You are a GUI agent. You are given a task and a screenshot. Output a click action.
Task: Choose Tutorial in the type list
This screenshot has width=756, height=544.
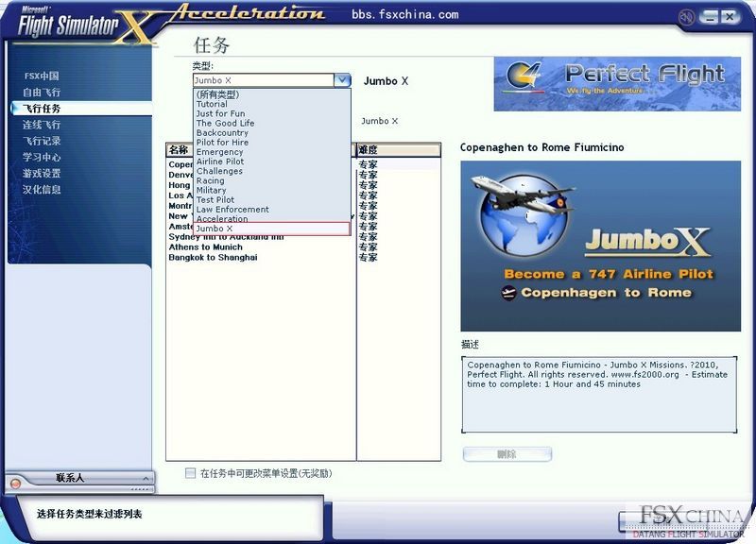[x=272, y=104]
